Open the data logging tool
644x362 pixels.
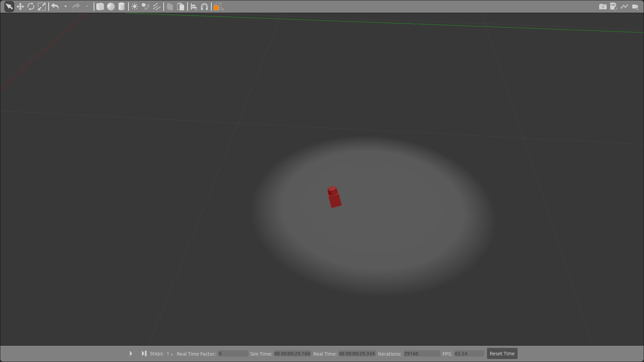pos(613,6)
